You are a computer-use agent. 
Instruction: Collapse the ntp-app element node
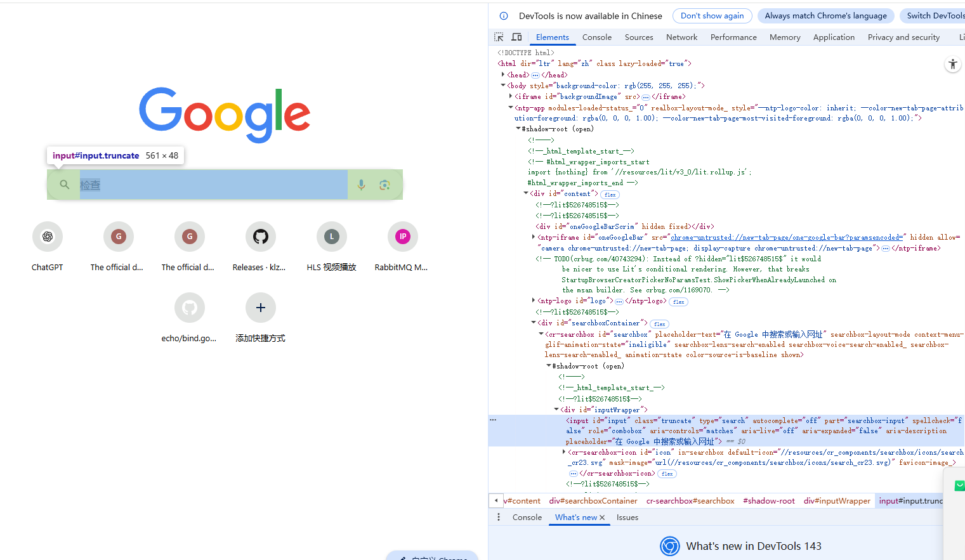tap(511, 108)
